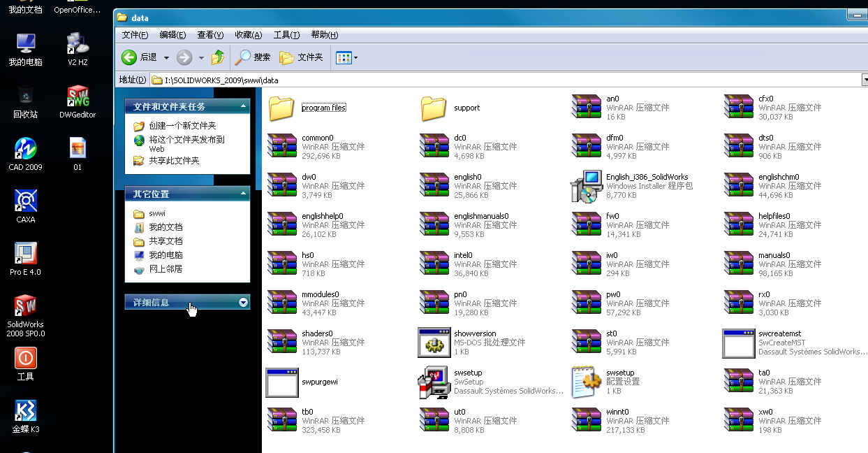Open 共享文档 link in sidebar

coord(165,241)
